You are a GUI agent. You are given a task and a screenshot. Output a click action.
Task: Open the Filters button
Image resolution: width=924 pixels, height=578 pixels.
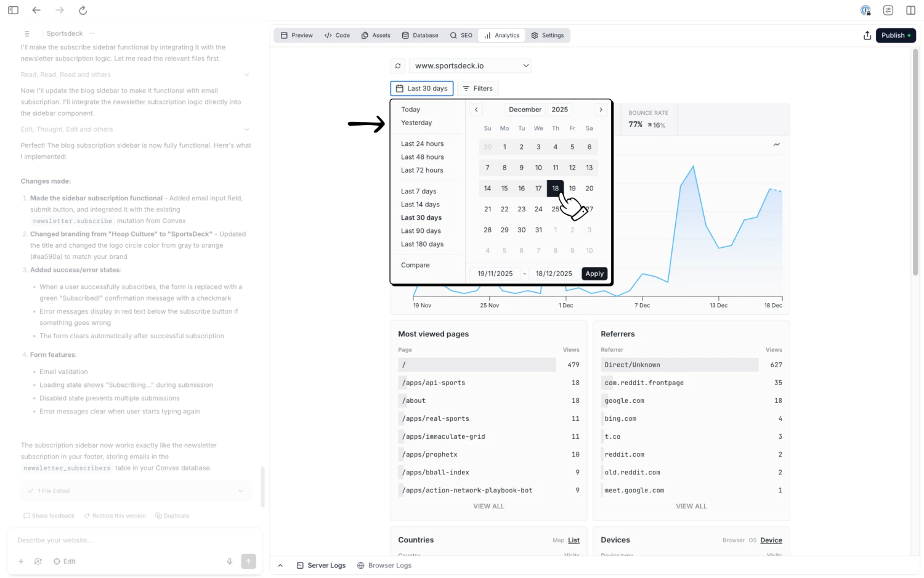coord(477,89)
